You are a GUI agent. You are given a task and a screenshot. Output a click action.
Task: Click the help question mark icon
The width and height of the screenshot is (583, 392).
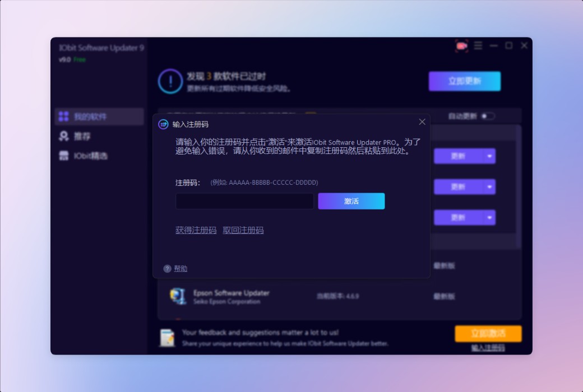[167, 268]
